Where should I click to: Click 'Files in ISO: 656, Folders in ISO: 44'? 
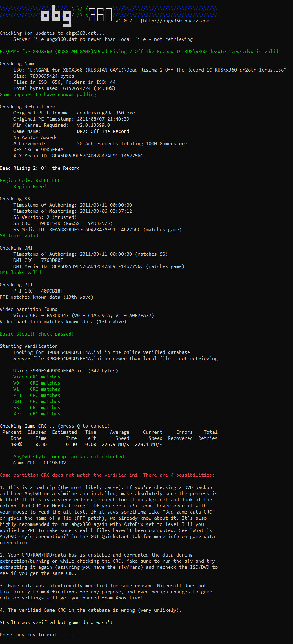click(x=64, y=82)
